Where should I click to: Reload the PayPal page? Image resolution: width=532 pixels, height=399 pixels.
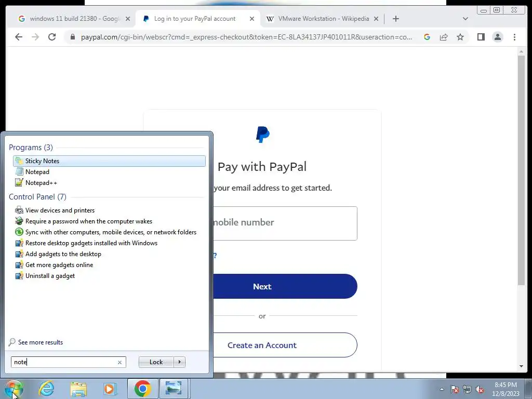pyautogui.click(x=52, y=37)
